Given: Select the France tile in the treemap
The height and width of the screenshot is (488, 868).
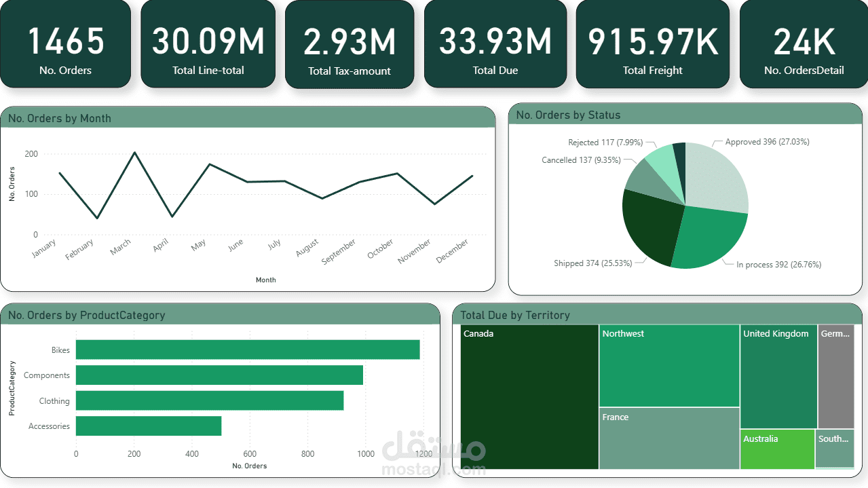Looking at the screenshot, I should (668, 438).
